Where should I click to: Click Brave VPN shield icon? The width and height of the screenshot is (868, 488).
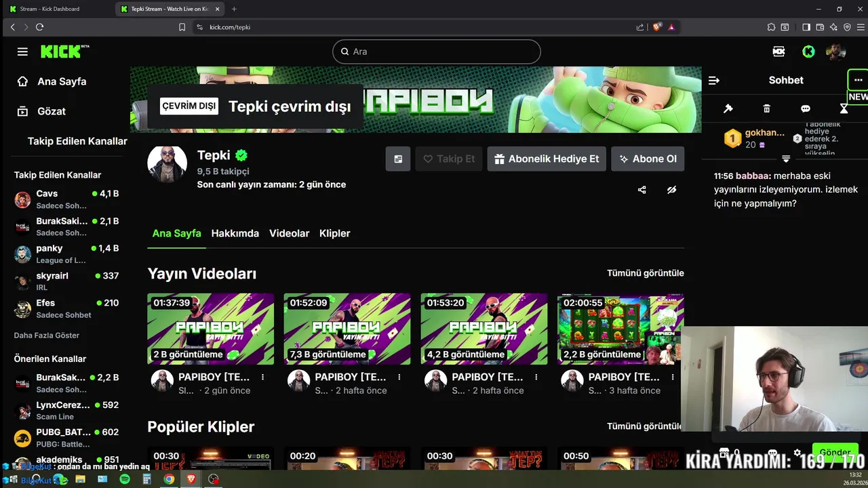847,27
